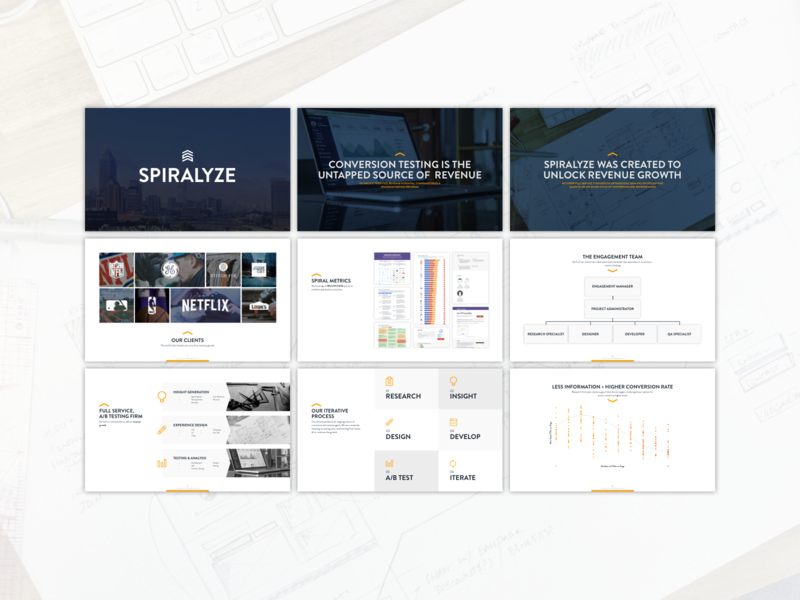Click the Project Administrator org chart box
800x600 pixels.
tap(612, 309)
